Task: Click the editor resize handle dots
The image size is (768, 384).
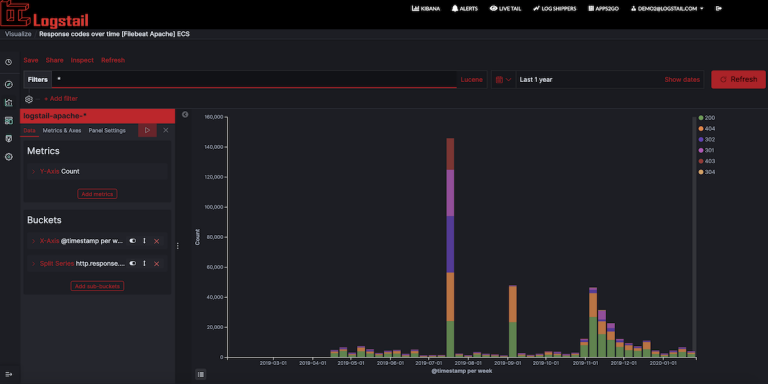Action: (x=177, y=246)
